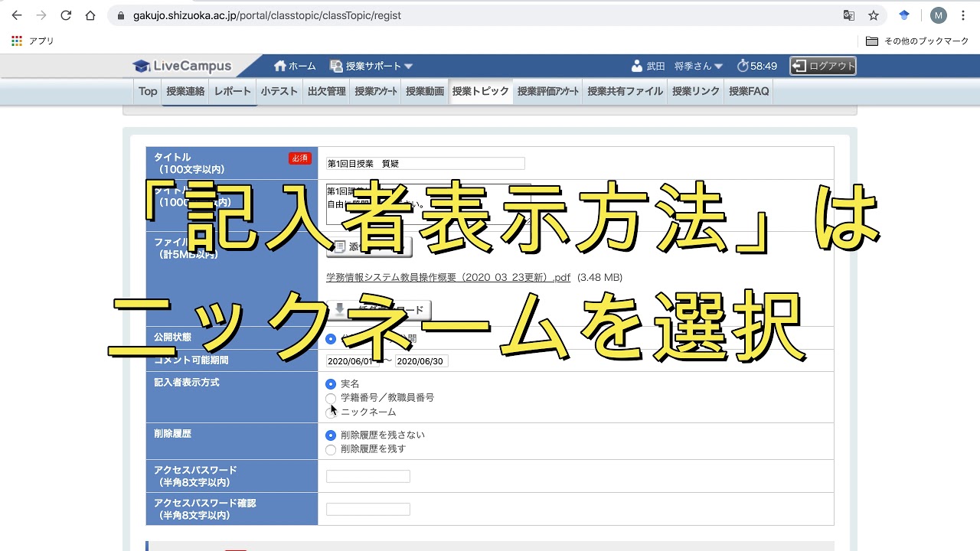Click the ログアウト button
980x551 pixels.
point(823,66)
